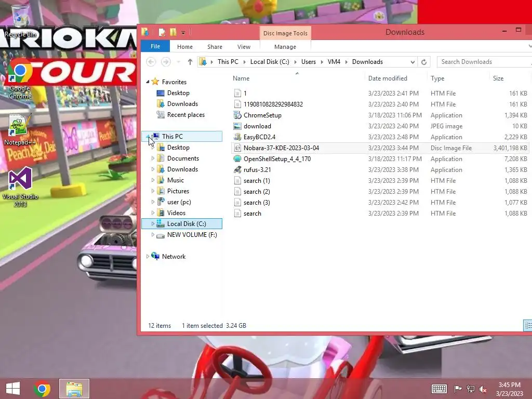Go back in folder history
This screenshot has height=399, width=532.
(151, 62)
